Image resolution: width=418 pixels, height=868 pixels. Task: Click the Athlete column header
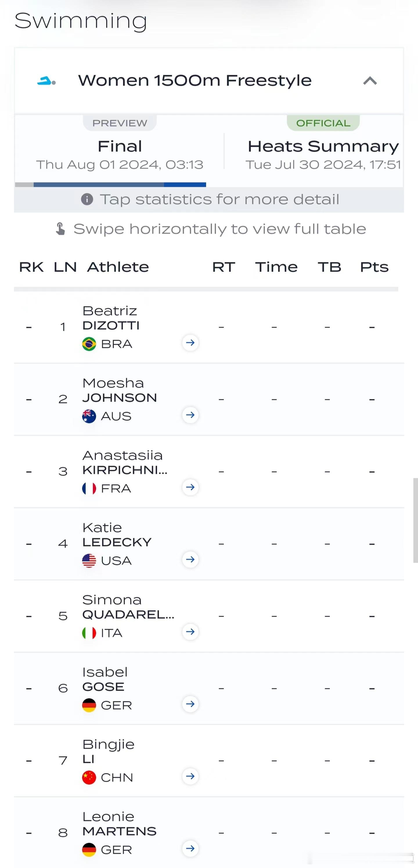(118, 267)
